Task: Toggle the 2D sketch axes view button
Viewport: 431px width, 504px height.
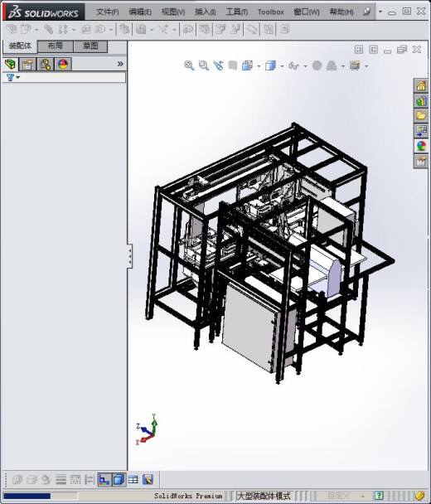Action: (x=104, y=480)
